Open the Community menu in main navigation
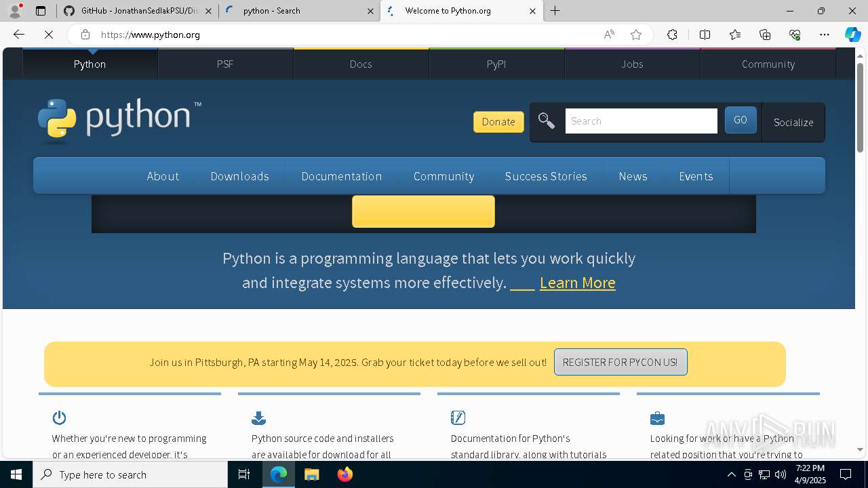 (x=443, y=176)
